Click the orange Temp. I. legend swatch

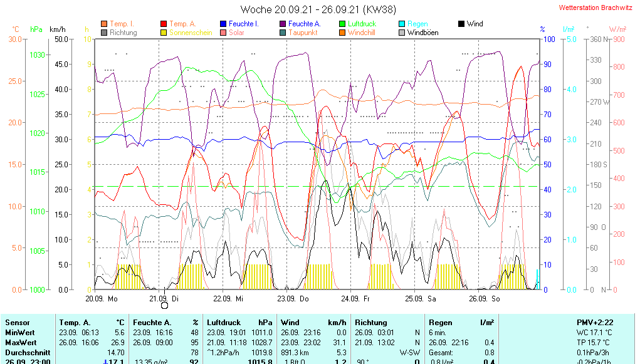[104, 24]
